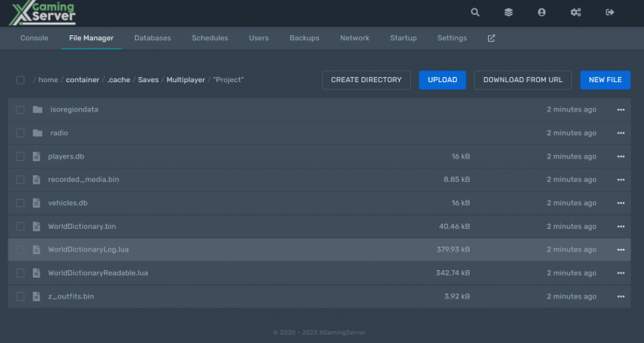Click the admin gears icon

575,13
